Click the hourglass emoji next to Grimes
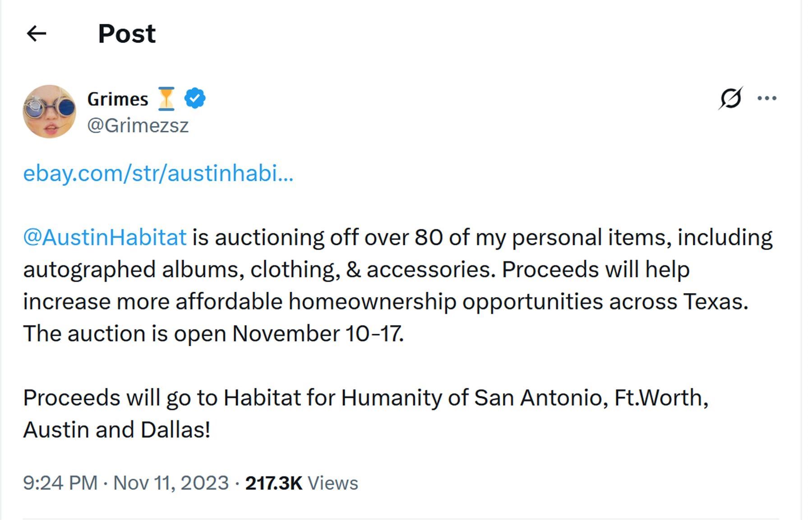Viewport: 812px width, 520px height. pos(166,99)
